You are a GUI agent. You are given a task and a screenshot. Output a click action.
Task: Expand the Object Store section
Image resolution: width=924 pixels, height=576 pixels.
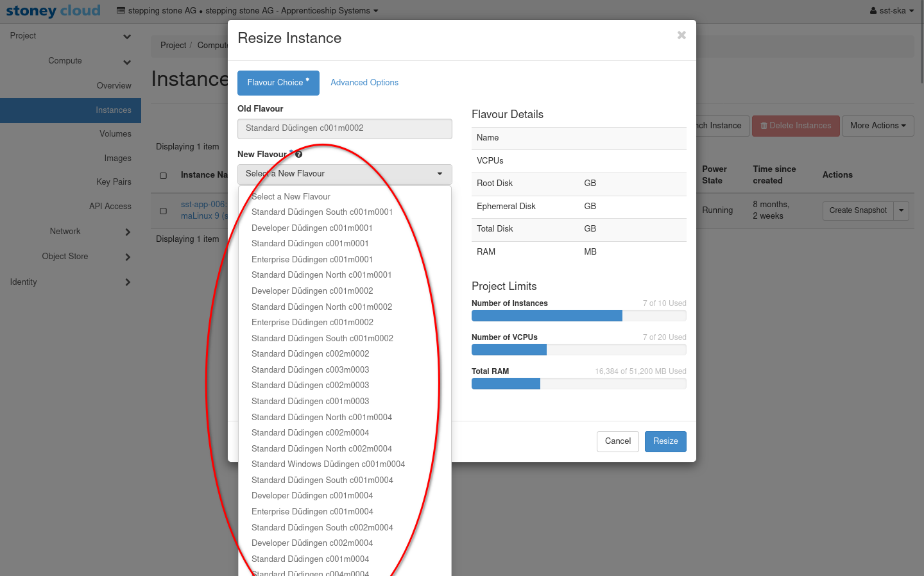tap(127, 257)
